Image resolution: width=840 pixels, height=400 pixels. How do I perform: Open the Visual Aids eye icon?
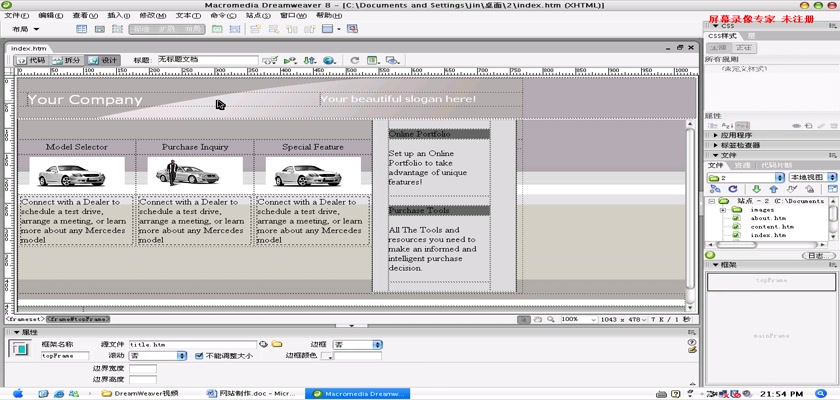point(393,61)
